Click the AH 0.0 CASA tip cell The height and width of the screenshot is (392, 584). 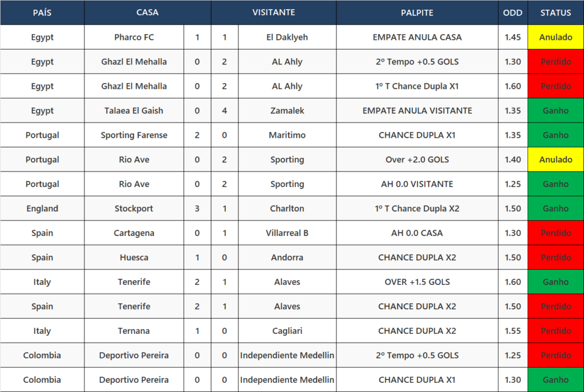coord(417,233)
